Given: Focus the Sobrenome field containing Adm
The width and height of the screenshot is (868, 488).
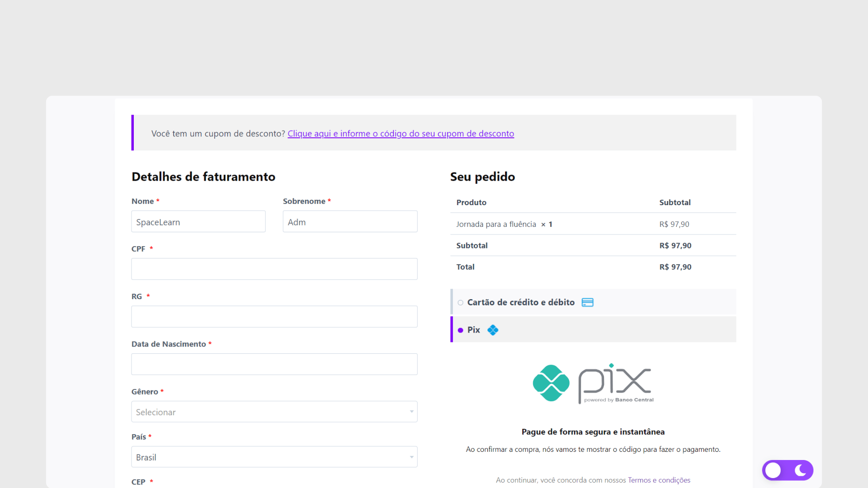Looking at the screenshot, I should point(350,221).
